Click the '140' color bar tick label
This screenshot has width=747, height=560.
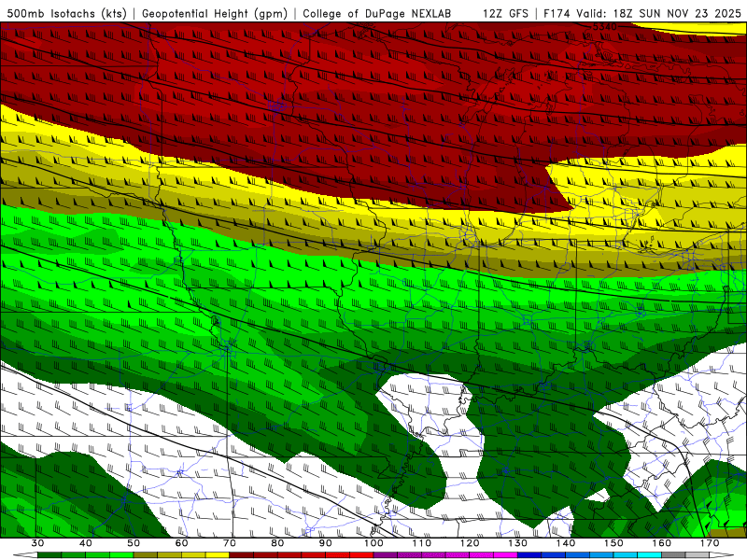pos(566,543)
